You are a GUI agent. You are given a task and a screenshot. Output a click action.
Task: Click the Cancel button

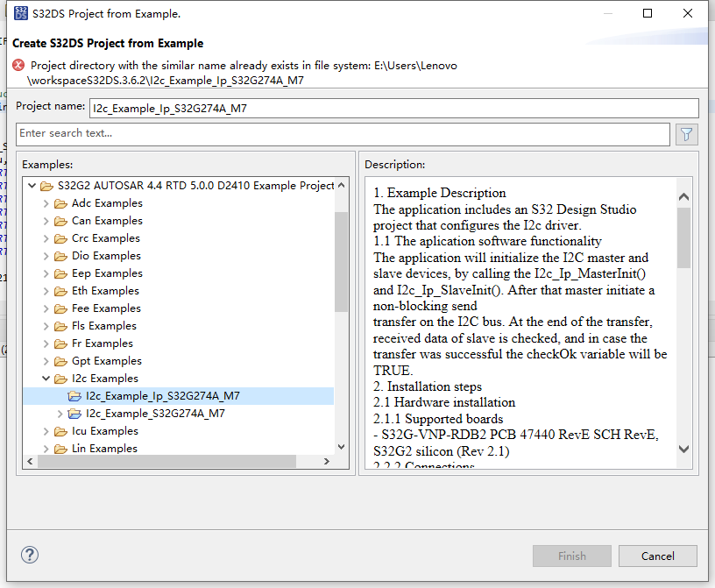657,556
